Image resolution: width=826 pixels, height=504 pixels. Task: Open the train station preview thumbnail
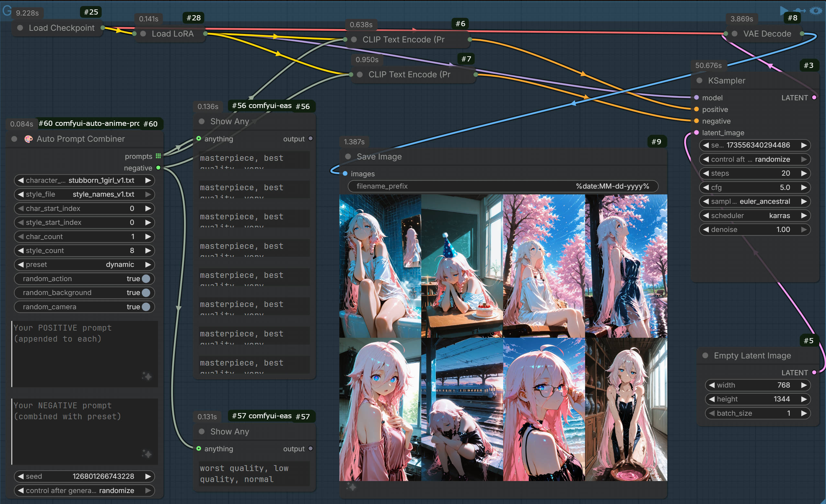coord(462,409)
